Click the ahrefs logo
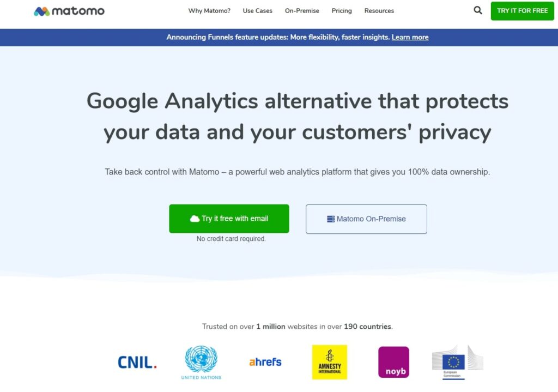The width and height of the screenshot is (558, 392). click(265, 361)
